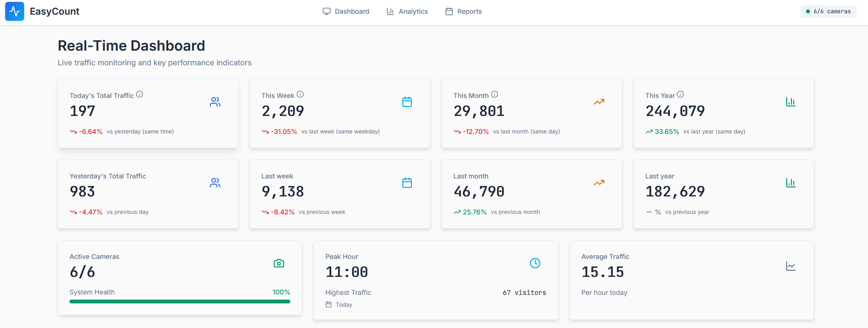Click the Last month value 46,790
This screenshot has height=328, width=868.
[x=479, y=192]
